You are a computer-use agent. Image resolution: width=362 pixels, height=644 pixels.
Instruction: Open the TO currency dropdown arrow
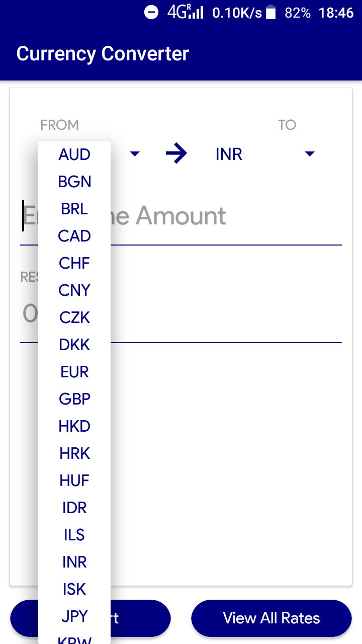(310, 154)
